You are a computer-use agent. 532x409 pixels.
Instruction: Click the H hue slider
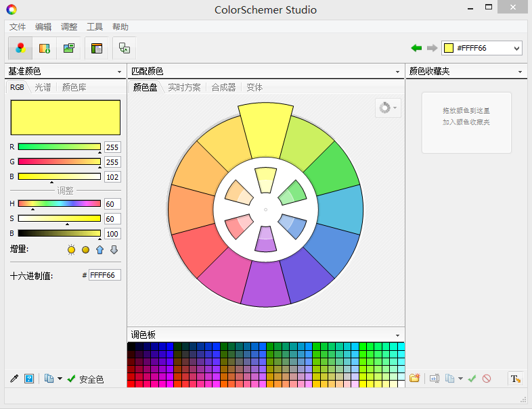pyautogui.click(x=60, y=203)
